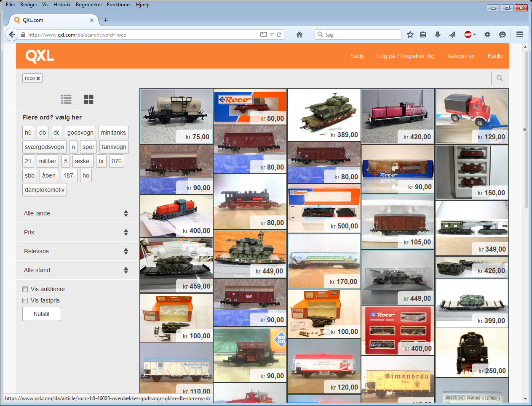This screenshot has width=532, height=406.
Task: Open Kategorier in header
Action: [461, 56]
